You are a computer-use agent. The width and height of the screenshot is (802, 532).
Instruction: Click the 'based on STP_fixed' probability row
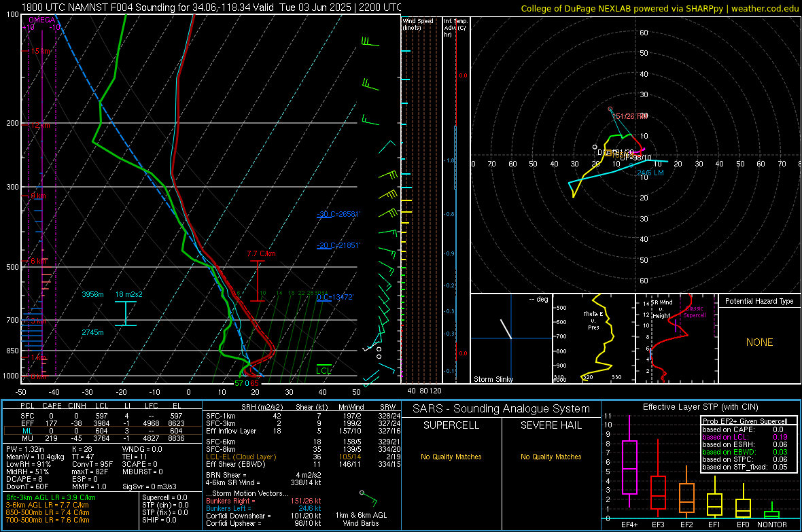pyautogui.click(x=745, y=467)
